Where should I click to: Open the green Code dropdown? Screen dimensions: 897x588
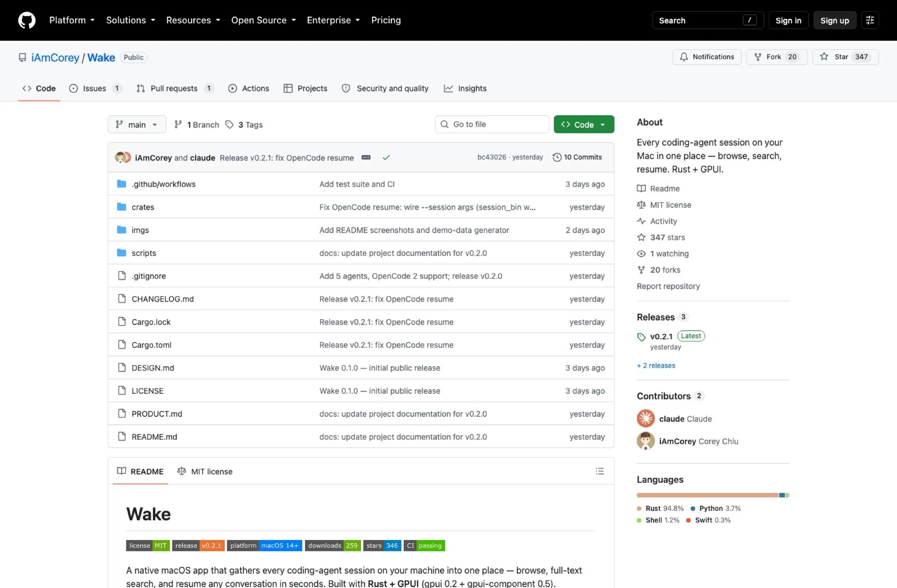584,125
